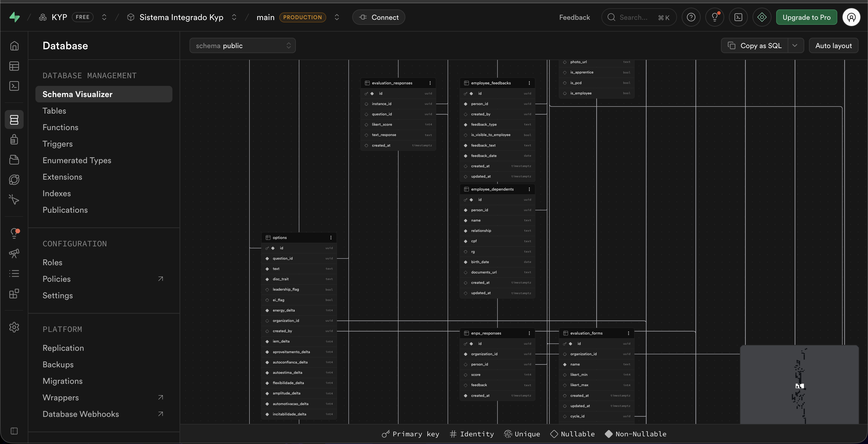Open the Advisor lightbulb in header

click(715, 17)
